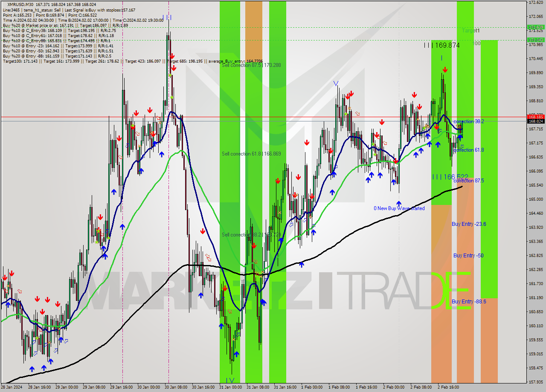Click the '30 Jan 08:00' time axis label
The height and width of the screenshot is (392, 546).
(176, 387)
